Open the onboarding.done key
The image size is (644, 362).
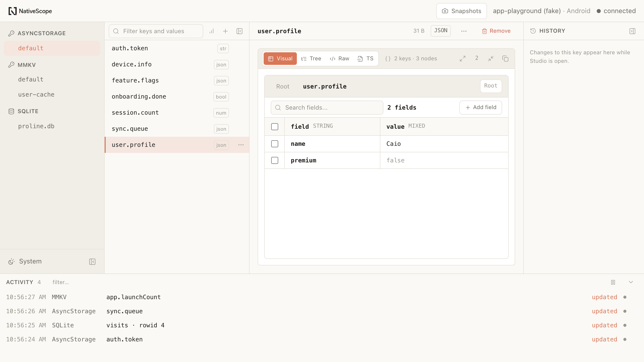point(177,97)
